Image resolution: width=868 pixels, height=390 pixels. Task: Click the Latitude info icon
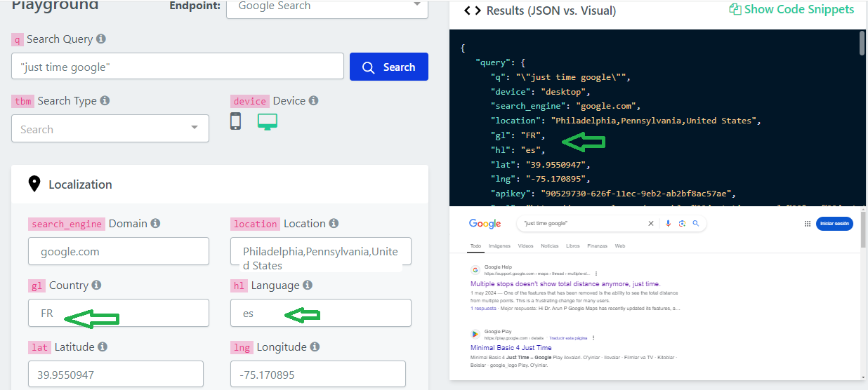click(103, 347)
